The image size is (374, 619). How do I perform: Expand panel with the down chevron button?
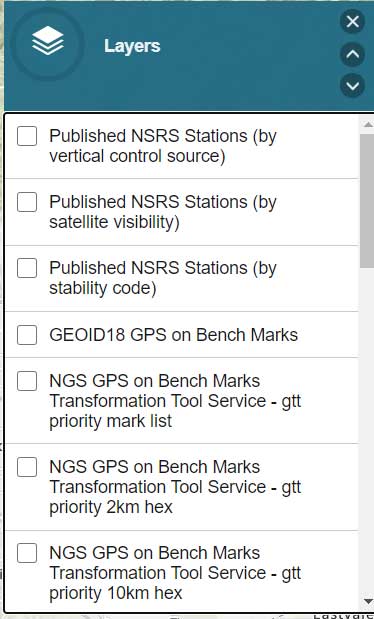[x=352, y=85]
